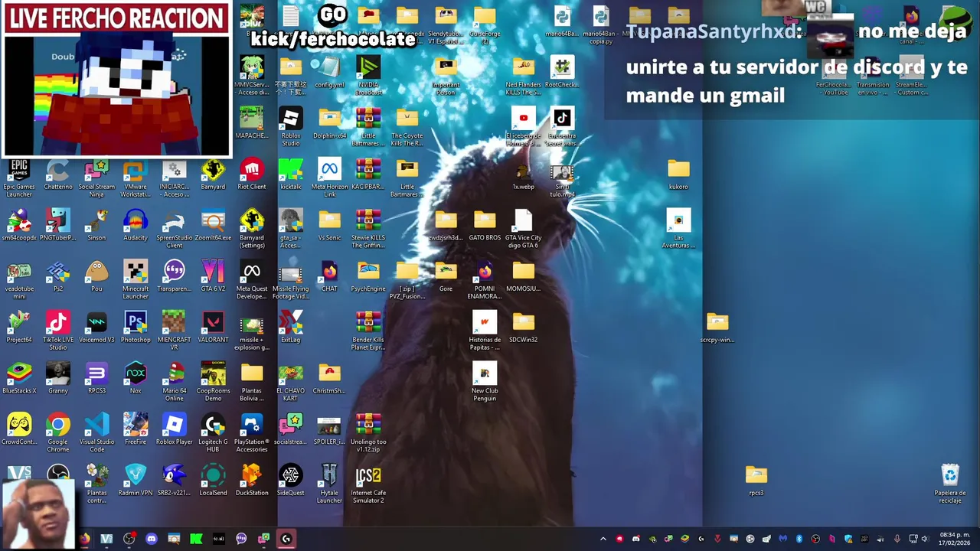Open the TikTok LIVE Studio shortcut

58,330
